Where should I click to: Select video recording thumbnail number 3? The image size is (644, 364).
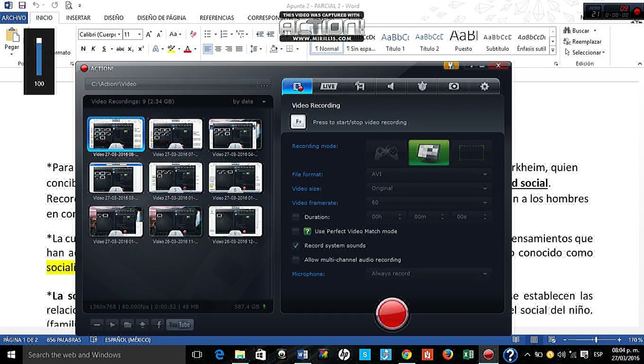click(235, 134)
